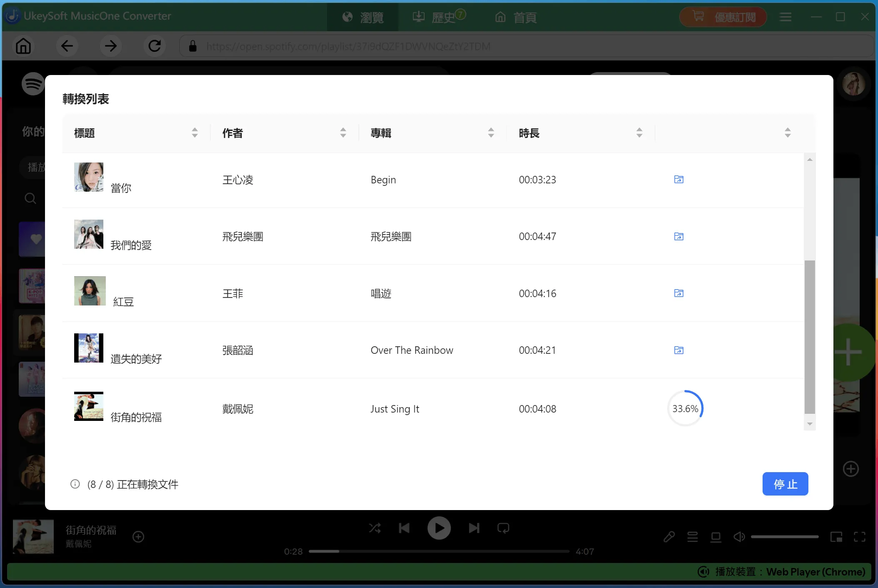This screenshot has width=878, height=588.
Task: Reload the page with refresh icon
Action: coord(155,46)
